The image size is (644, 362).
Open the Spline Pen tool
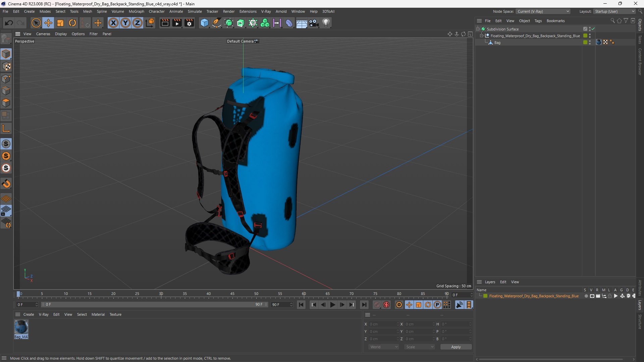pyautogui.click(x=217, y=23)
